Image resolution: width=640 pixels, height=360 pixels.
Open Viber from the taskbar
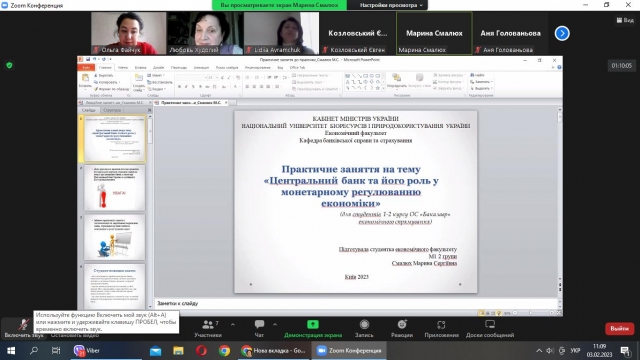click(x=87, y=351)
